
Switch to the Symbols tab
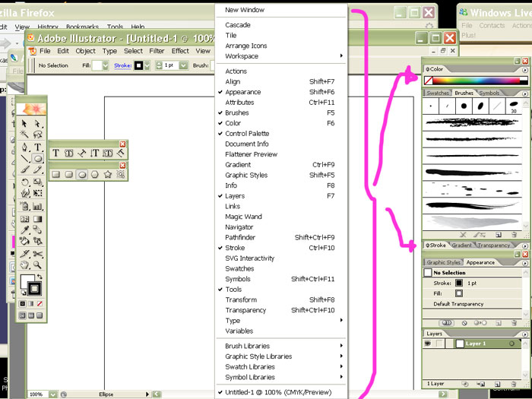[x=489, y=93]
